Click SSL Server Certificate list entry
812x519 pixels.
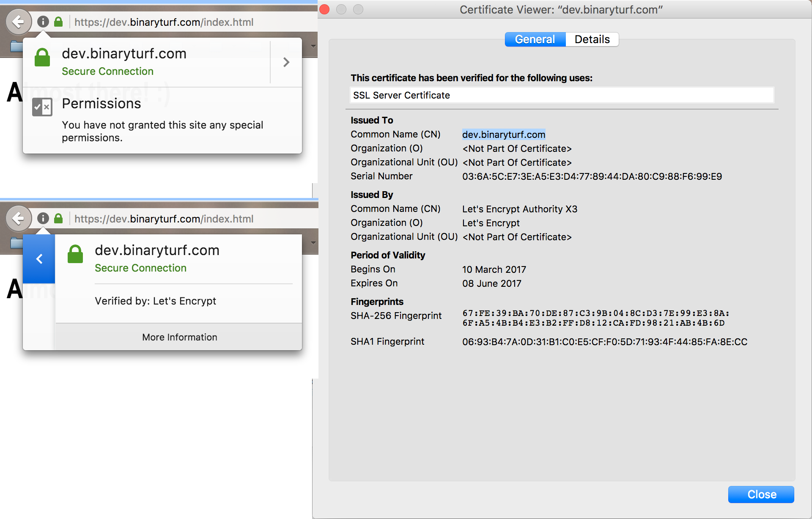(x=562, y=95)
